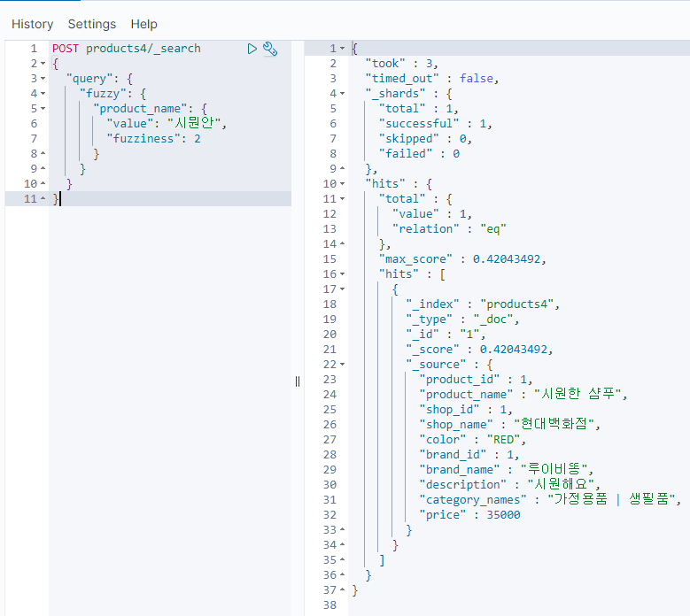Collapse the "query" block in request editor
The width and height of the screenshot is (690, 616).
click(x=43, y=79)
